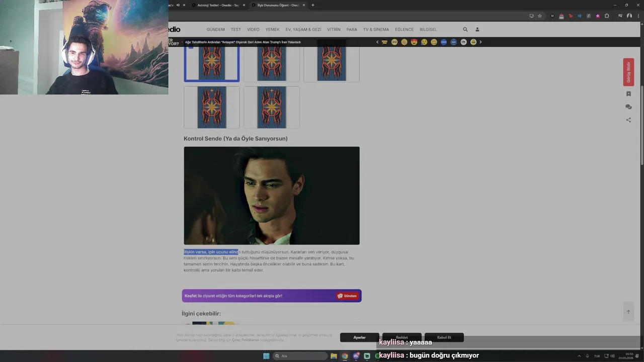The width and height of the screenshot is (644, 362).
Task: Jump to top with the up-arrow button
Action: click(628, 312)
